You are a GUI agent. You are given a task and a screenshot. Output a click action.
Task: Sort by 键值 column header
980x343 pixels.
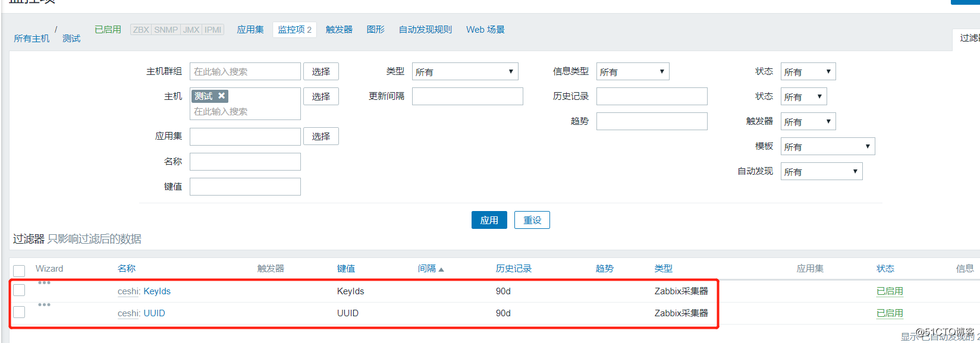pos(346,269)
